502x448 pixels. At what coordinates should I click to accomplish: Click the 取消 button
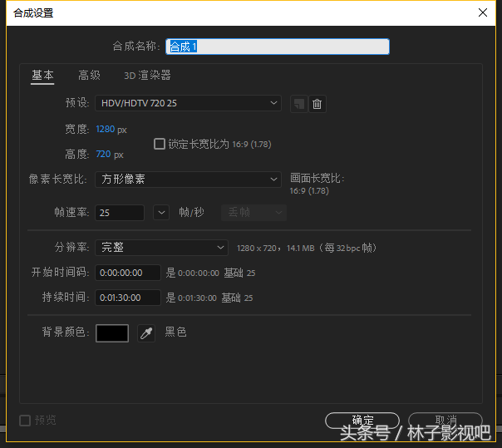[x=445, y=421]
